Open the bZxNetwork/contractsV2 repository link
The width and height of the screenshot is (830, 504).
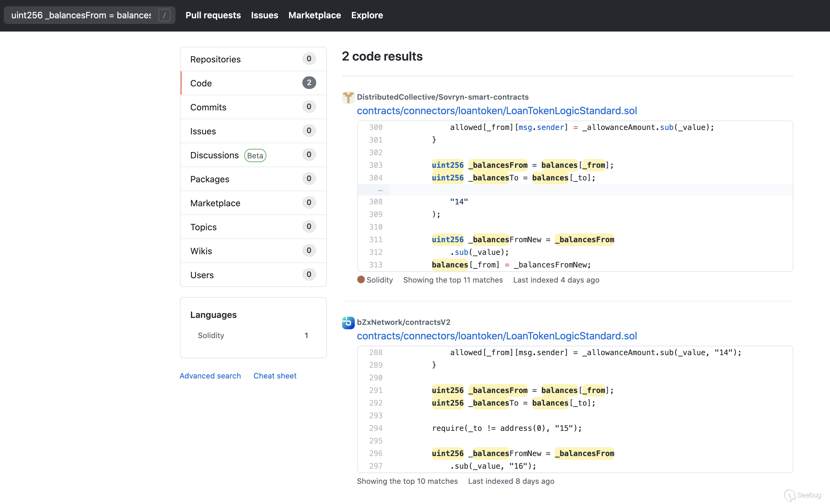[x=403, y=322]
